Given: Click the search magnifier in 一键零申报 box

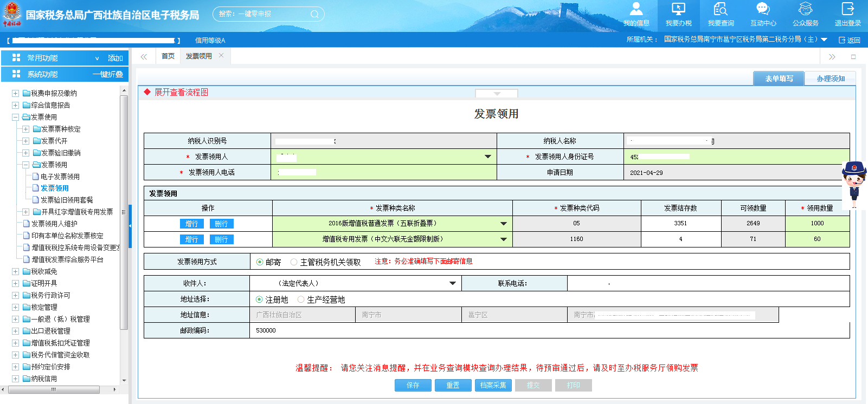Looking at the screenshot, I should [x=314, y=14].
